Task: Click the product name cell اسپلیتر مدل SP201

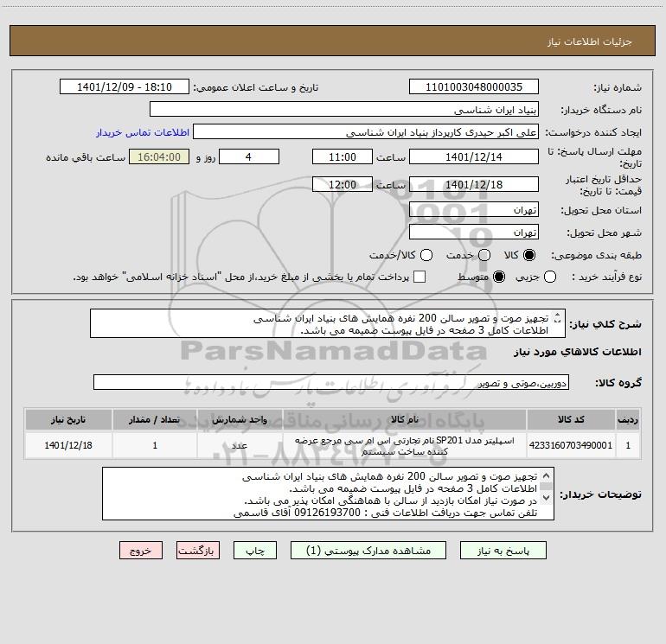Action: pos(405,445)
